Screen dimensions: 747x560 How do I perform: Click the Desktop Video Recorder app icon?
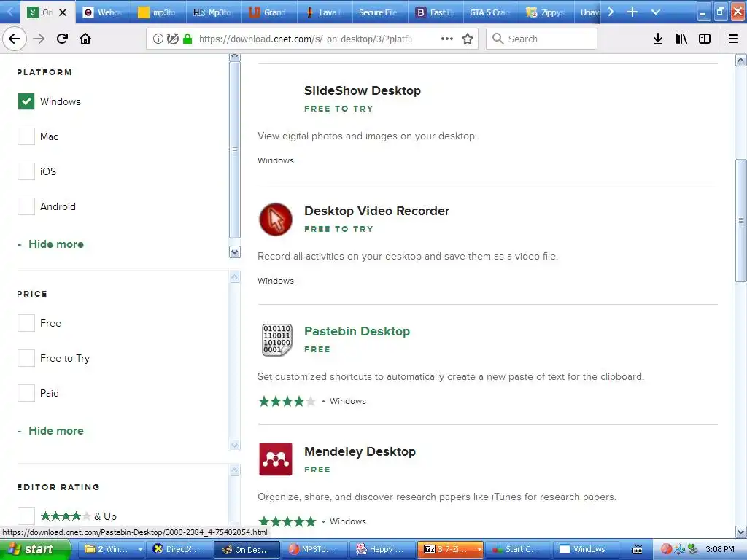[x=275, y=219]
